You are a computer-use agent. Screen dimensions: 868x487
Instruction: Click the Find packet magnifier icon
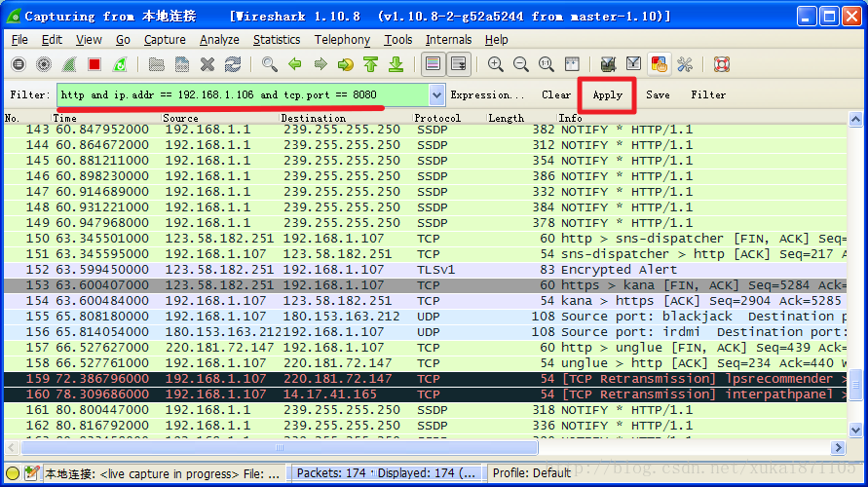(269, 64)
